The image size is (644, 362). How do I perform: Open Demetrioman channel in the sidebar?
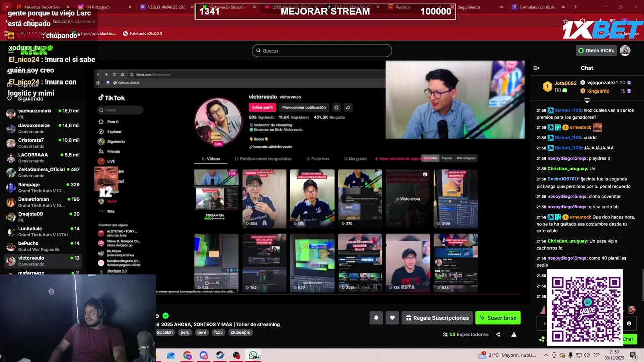coord(43,202)
